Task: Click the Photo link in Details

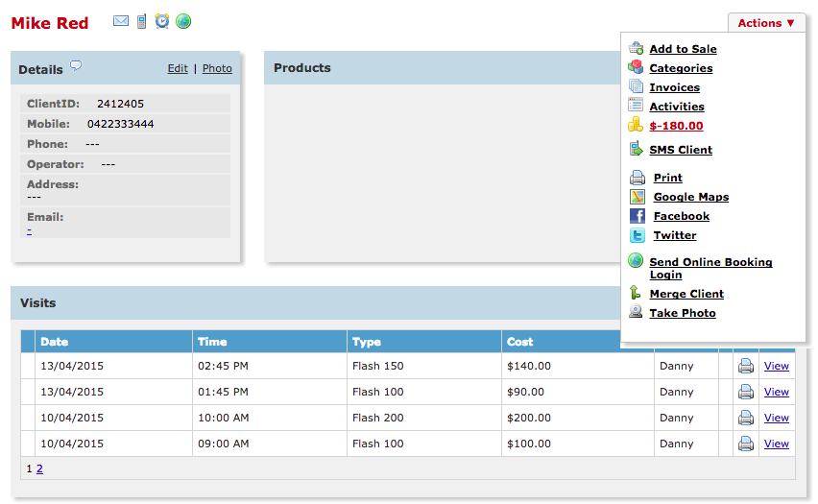Action: (x=217, y=68)
